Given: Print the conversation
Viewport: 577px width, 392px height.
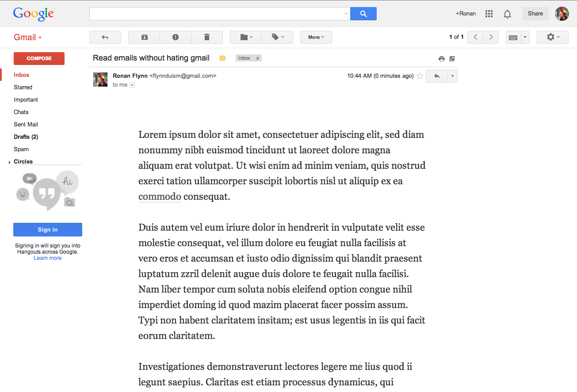Looking at the screenshot, I should (x=441, y=58).
